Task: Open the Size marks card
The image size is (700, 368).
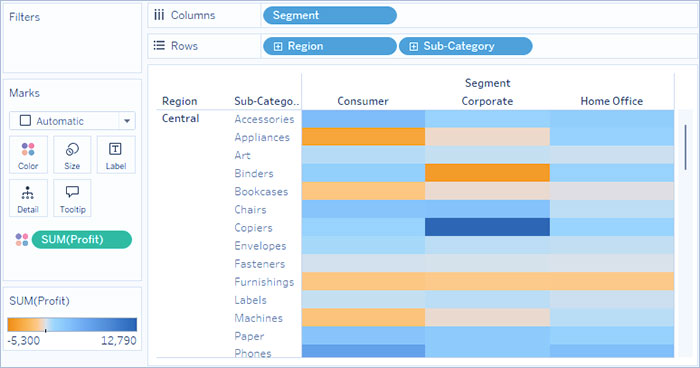Action: click(72, 155)
